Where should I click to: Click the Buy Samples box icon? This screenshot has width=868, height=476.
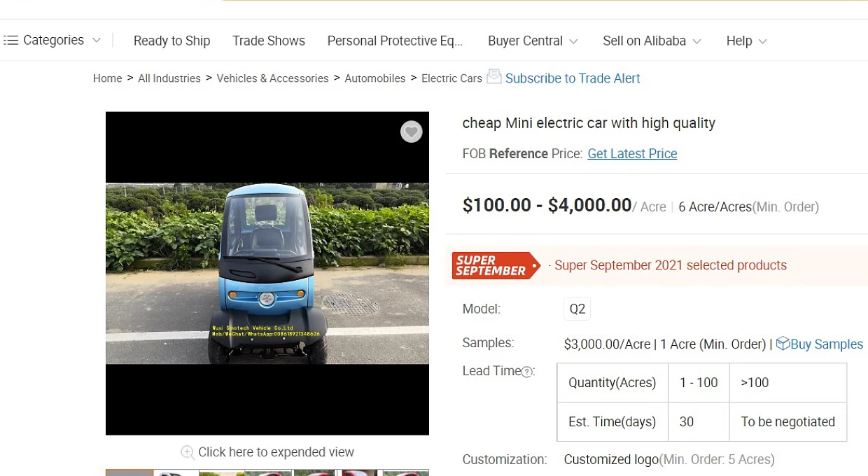(783, 344)
